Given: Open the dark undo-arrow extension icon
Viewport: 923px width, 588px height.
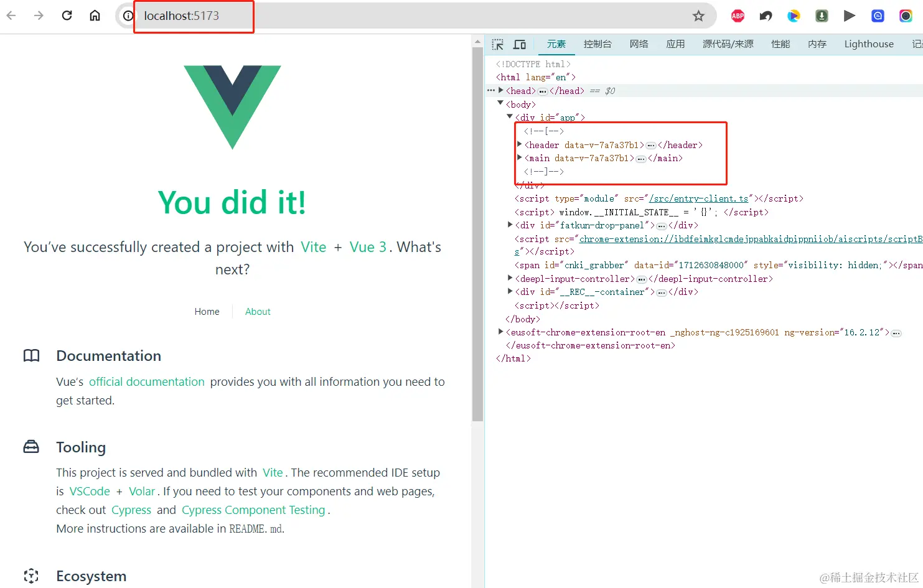Looking at the screenshot, I should (766, 16).
